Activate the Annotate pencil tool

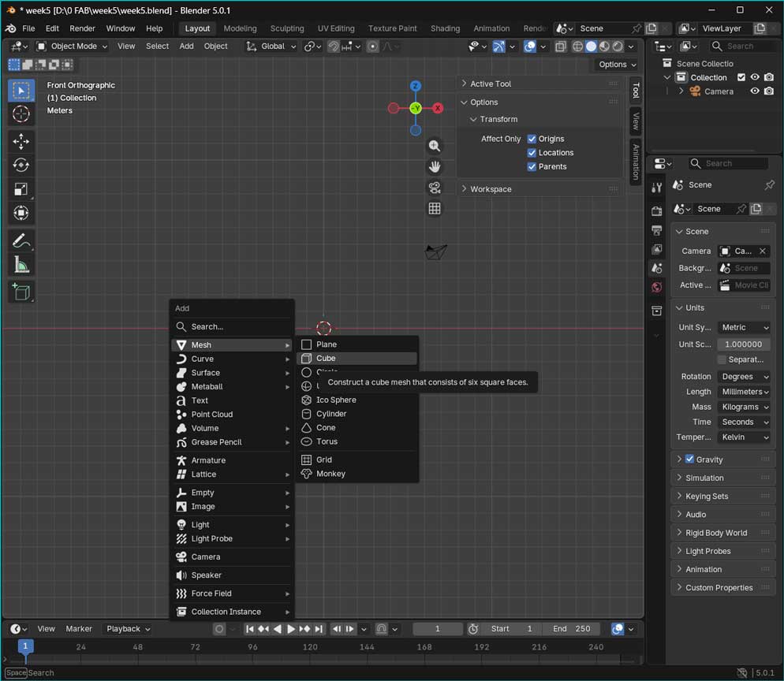21,240
